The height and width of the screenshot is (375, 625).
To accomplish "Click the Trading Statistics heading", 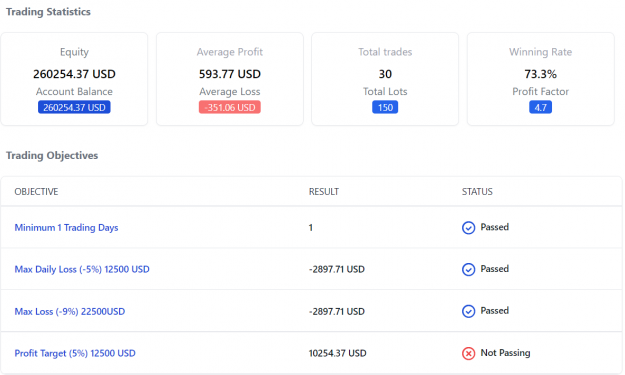I will tap(48, 12).
